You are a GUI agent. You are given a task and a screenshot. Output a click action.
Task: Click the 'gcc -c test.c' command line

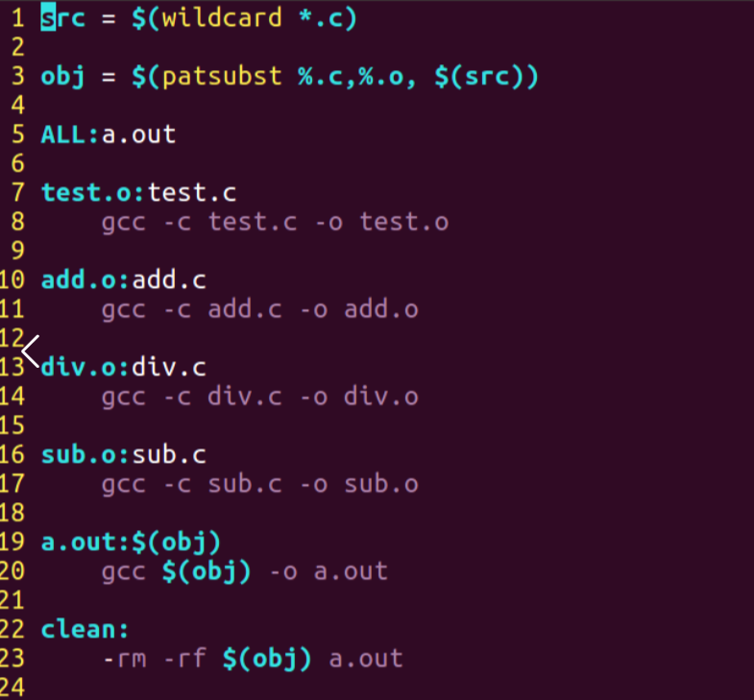275,223
